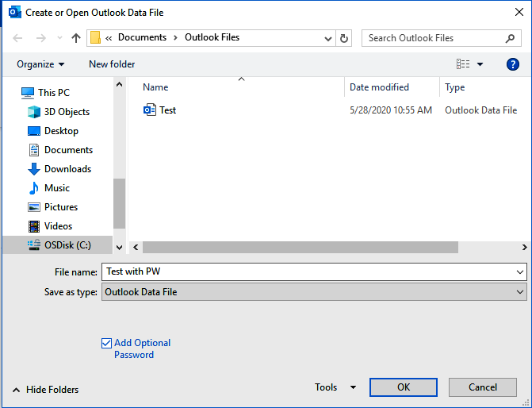Go up one folder level
Image resolution: width=532 pixels, height=408 pixels.
click(x=76, y=38)
